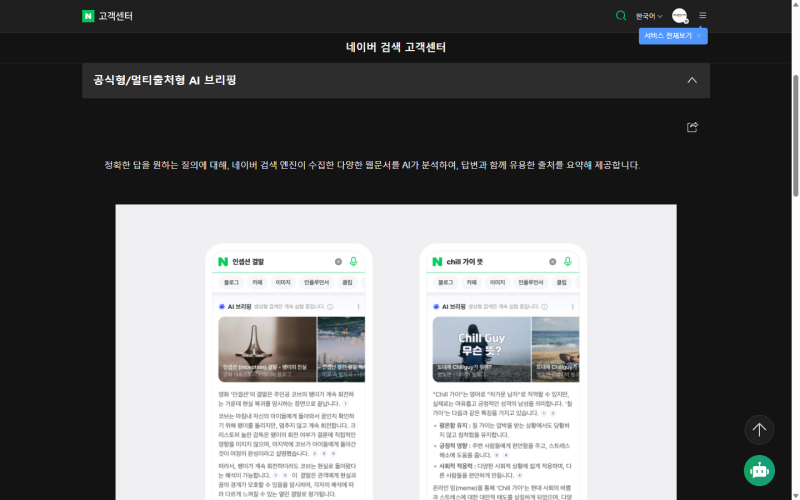Click the chill 가이 뜻 search field in right mockup
The width and height of the screenshot is (800, 500).
point(503,262)
